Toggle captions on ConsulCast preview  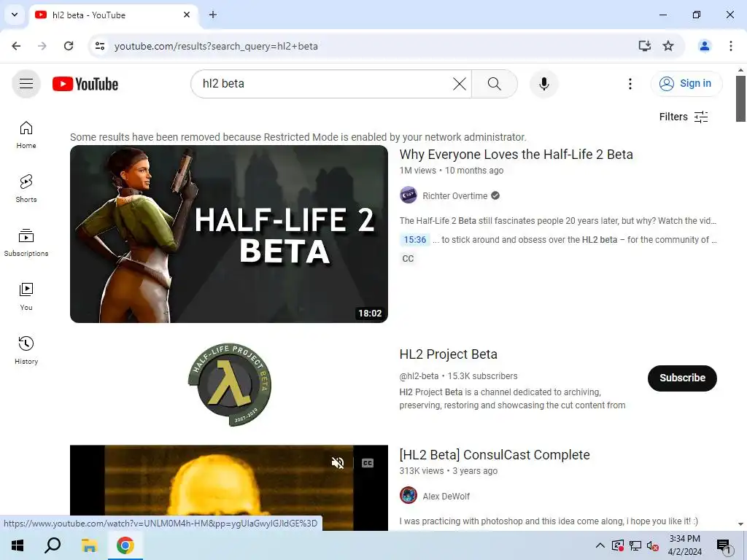(x=368, y=463)
